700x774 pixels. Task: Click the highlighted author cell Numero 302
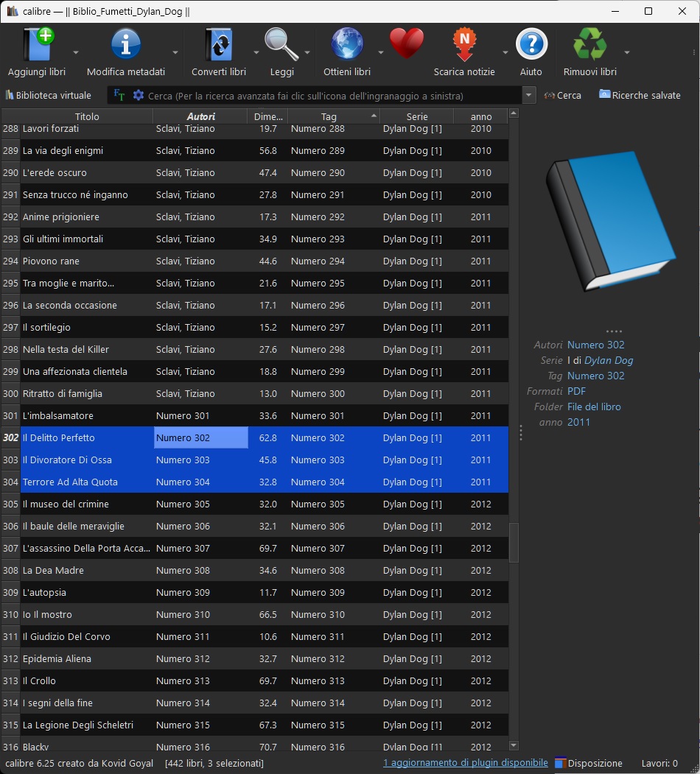(200, 438)
